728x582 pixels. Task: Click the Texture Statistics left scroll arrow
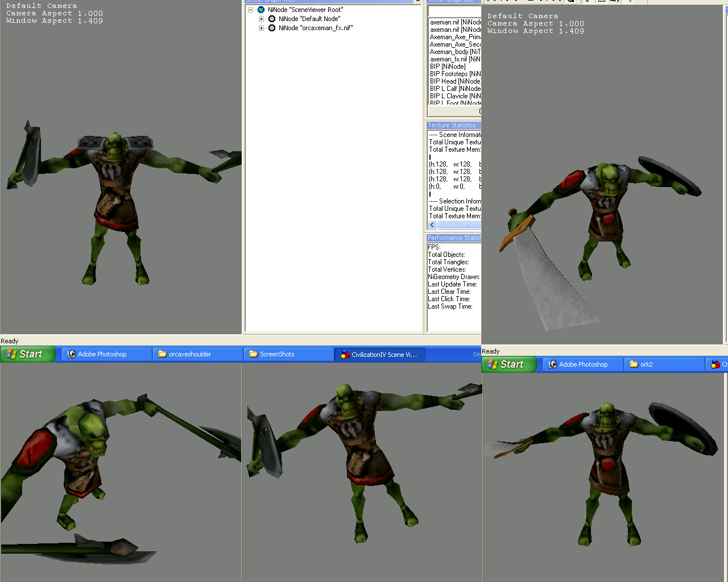432,225
